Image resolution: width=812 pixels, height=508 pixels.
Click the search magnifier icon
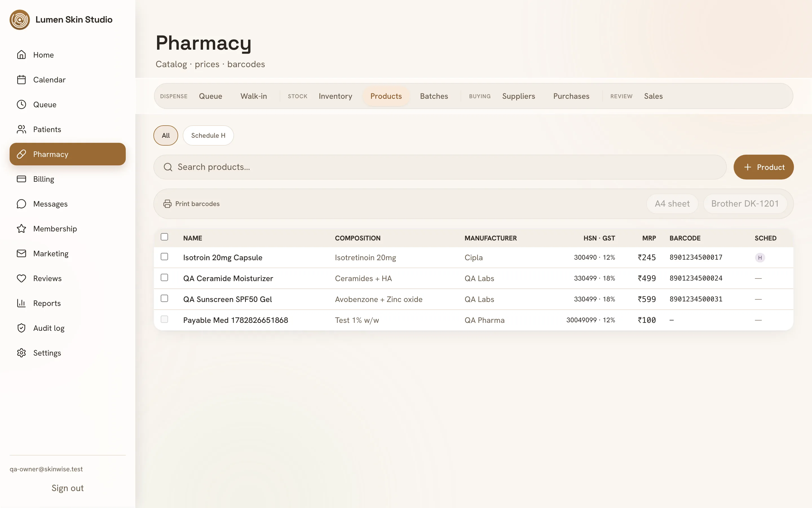pyautogui.click(x=168, y=167)
